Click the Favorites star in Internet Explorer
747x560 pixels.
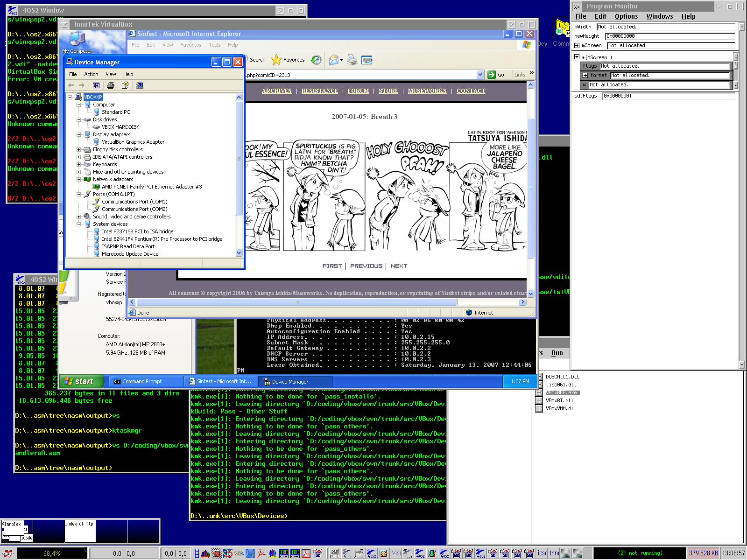click(276, 60)
